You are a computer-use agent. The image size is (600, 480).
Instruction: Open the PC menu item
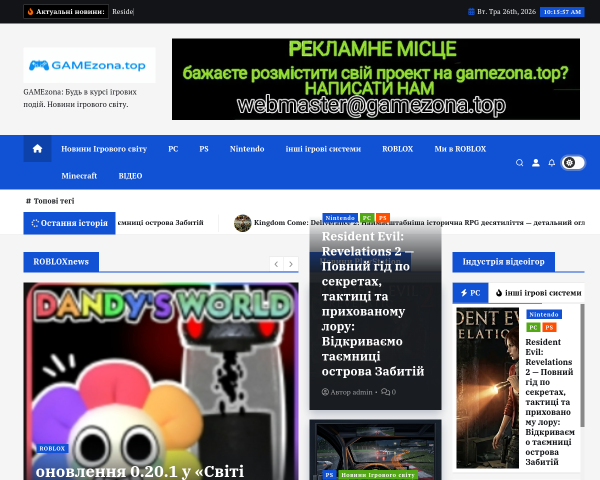tap(173, 149)
